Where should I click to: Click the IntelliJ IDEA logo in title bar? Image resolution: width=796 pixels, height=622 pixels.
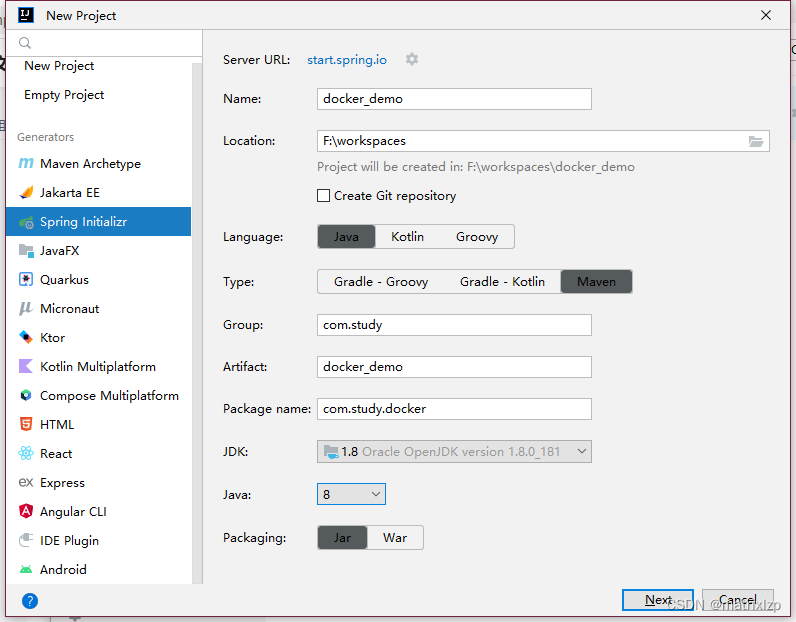pyautogui.click(x=26, y=15)
